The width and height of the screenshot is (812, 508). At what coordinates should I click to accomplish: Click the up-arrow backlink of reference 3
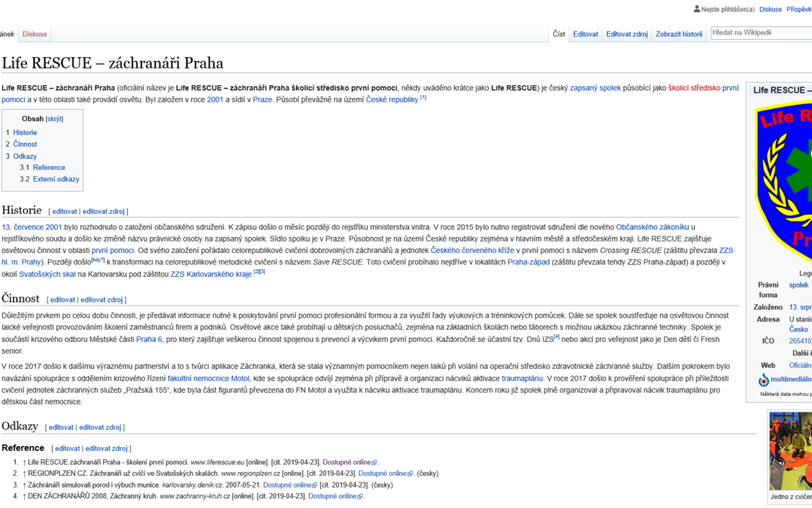[24, 485]
